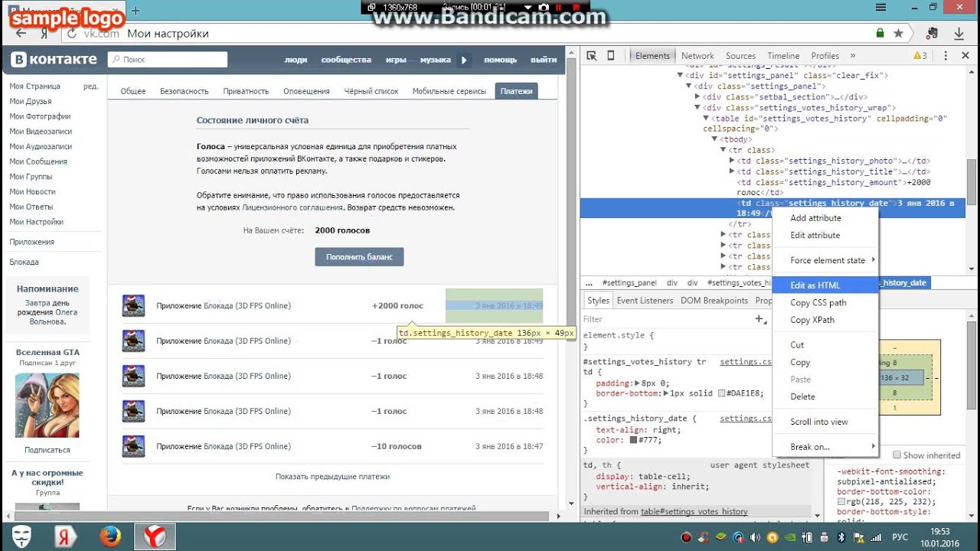
Task: Toggle the device mode phone icon
Action: [x=610, y=56]
